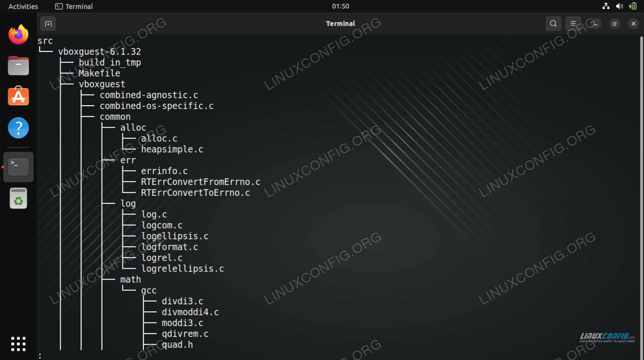
Task: Click 'RTErrConvertFromErrno.c' file name
Action: point(201,182)
